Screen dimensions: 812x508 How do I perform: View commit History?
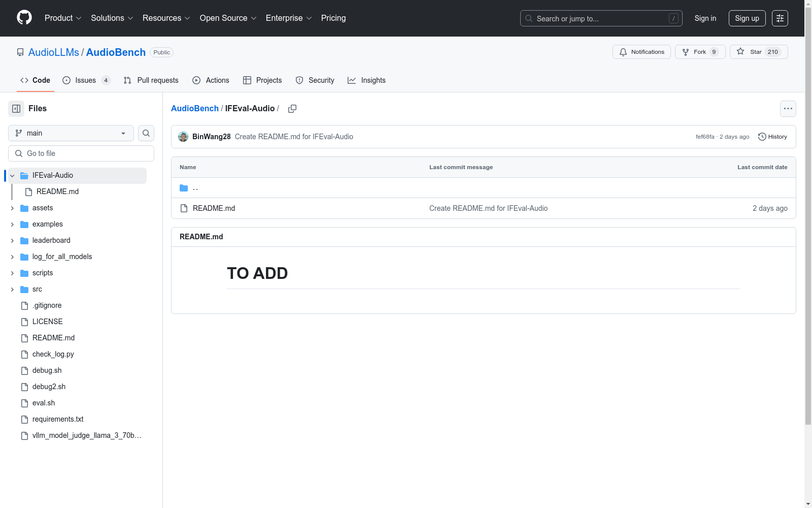[x=773, y=137]
